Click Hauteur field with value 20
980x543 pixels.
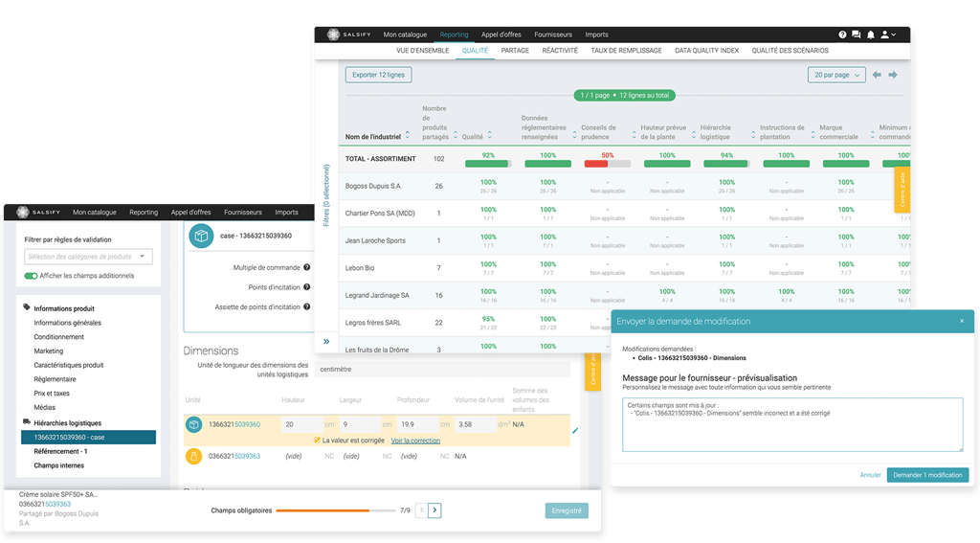[x=301, y=424]
